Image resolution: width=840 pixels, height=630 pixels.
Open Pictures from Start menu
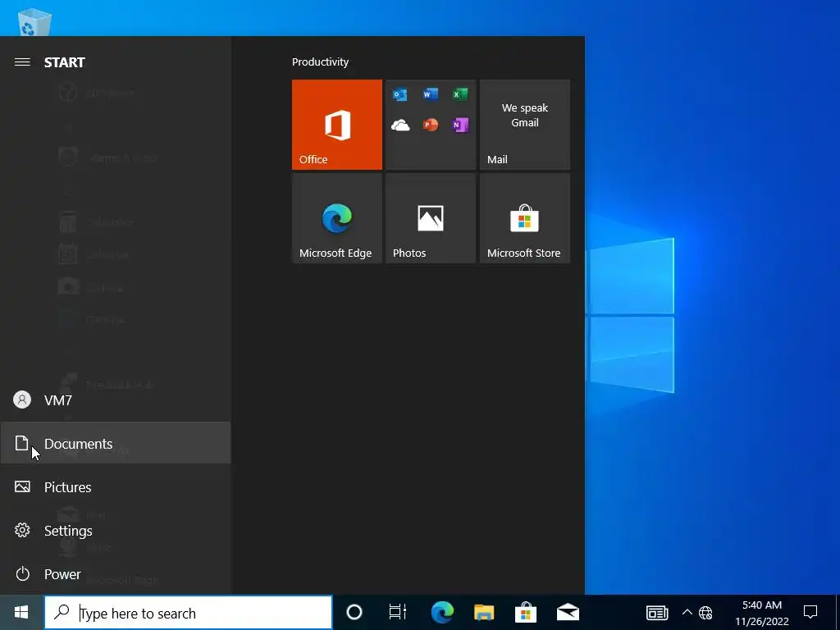pos(115,486)
